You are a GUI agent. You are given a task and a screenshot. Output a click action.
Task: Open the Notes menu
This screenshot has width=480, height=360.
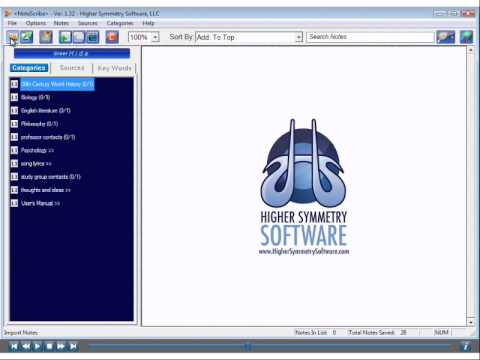[61, 23]
